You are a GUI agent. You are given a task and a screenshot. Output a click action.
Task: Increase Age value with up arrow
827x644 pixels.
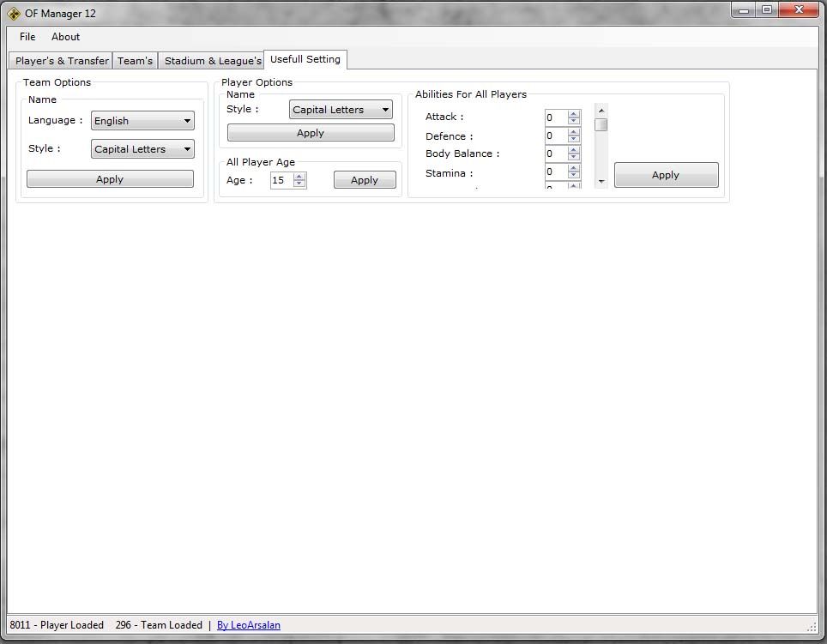pos(299,177)
